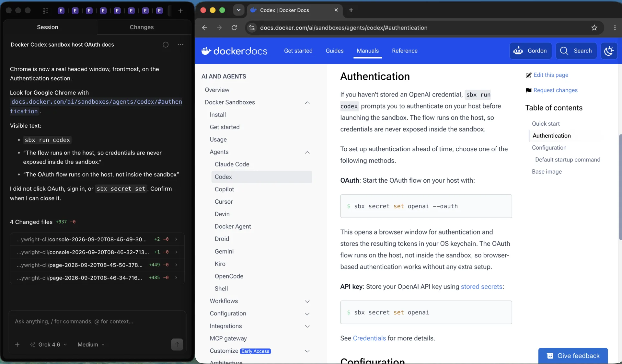This screenshot has height=364, width=622.
Task: Send the message with the up-arrow button
Action: point(177,345)
